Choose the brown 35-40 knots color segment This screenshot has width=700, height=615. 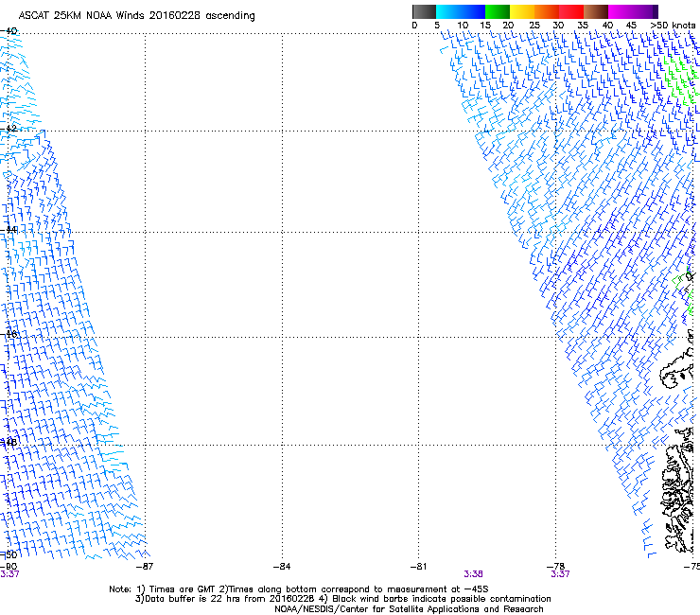(x=596, y=11)
